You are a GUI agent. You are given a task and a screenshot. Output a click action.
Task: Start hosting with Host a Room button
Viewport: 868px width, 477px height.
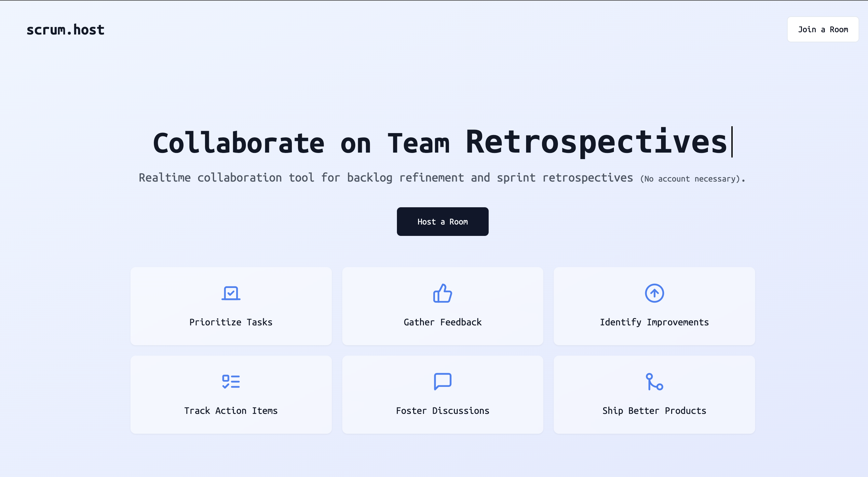click(x=442, y=222)
